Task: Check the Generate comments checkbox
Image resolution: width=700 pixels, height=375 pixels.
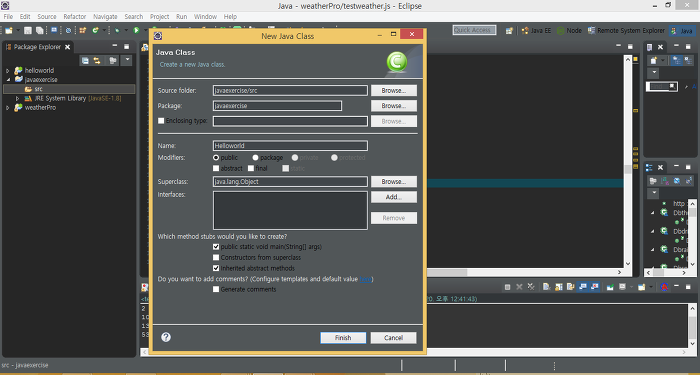Action: point(216,289)
